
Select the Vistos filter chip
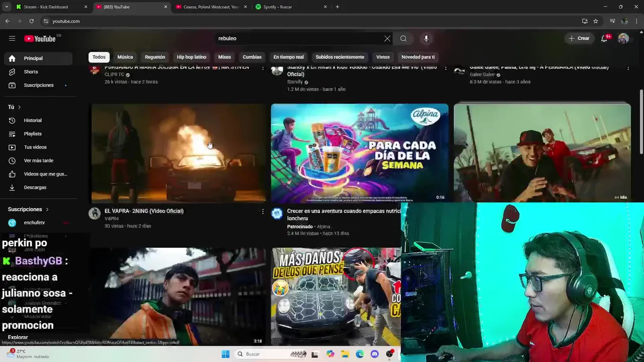tap(383, 57)
